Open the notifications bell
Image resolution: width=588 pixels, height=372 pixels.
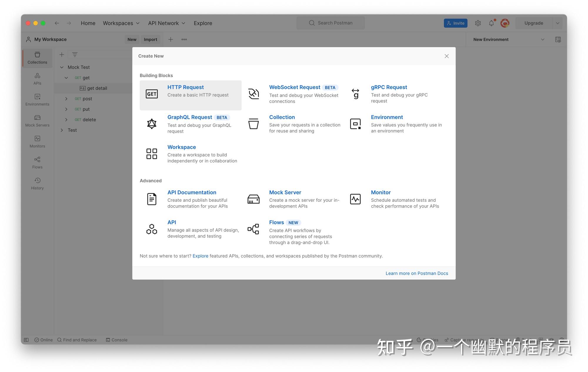[492, 23]
